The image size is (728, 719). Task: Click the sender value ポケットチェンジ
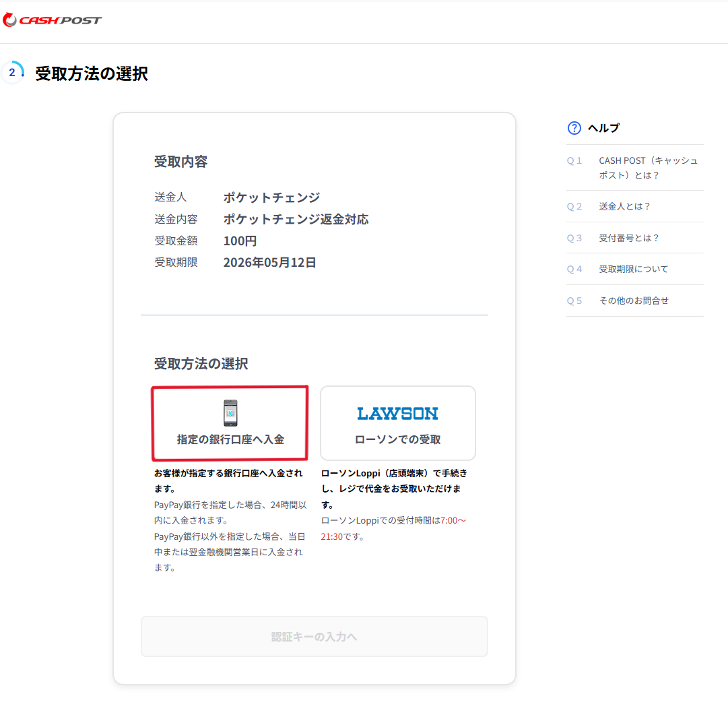[271, 197]
